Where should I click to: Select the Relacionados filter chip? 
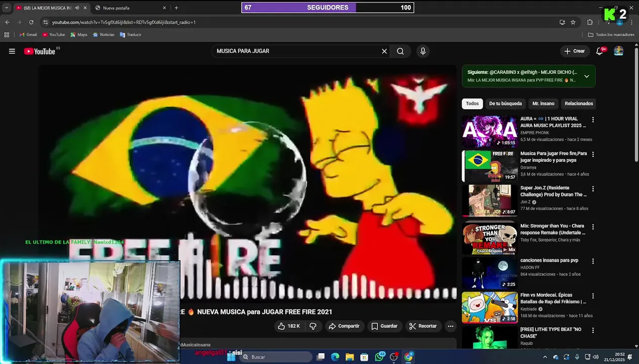(579, 104)
